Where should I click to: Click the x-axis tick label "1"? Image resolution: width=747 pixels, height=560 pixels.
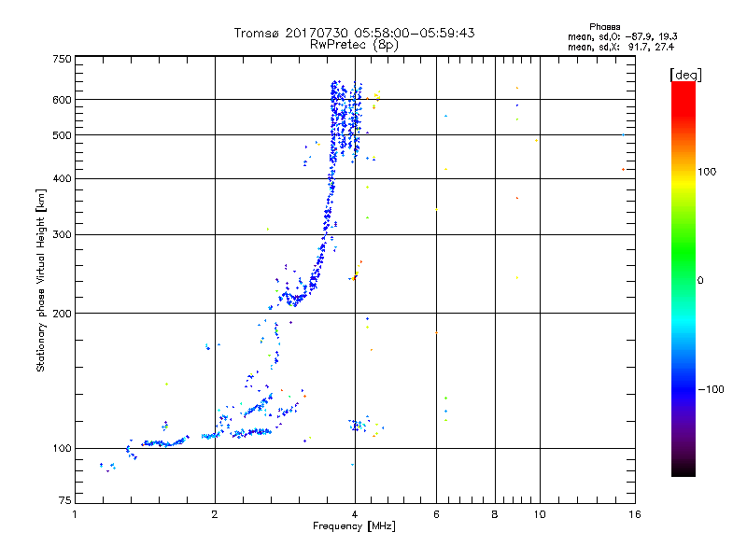click(x=75, y=514)
